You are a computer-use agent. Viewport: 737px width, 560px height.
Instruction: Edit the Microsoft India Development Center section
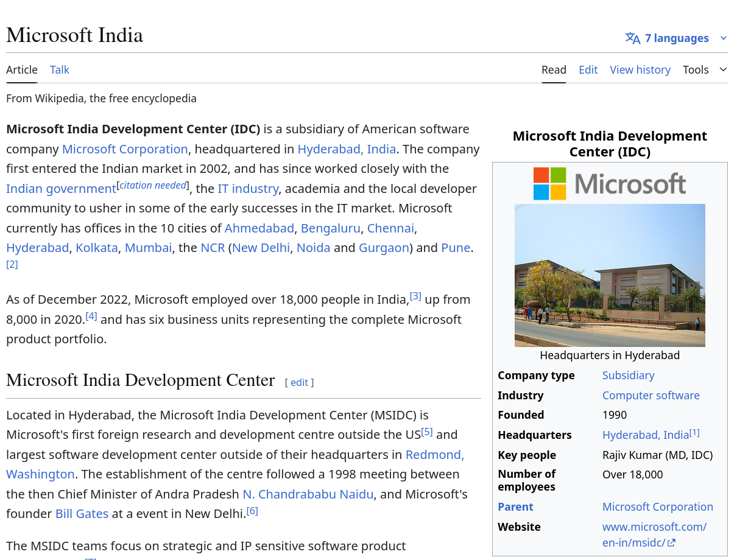[x=299, y=382]
